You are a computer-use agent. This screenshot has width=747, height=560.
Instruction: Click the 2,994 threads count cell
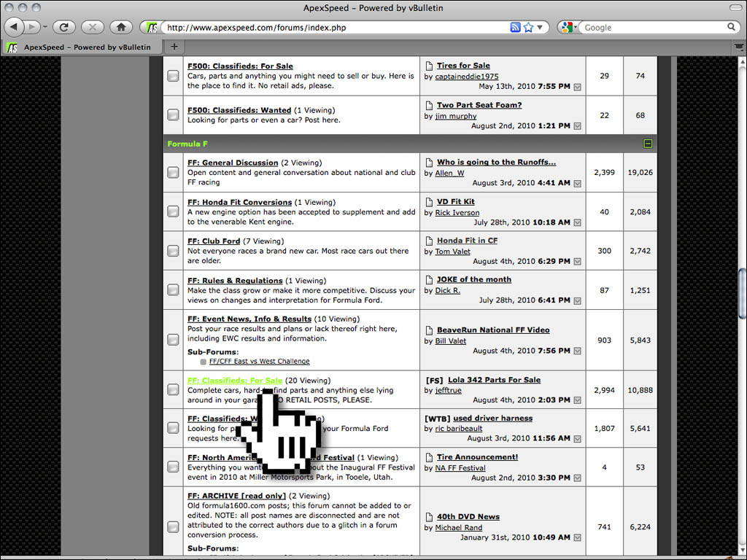pyautogui.click(x=604, y=390)
